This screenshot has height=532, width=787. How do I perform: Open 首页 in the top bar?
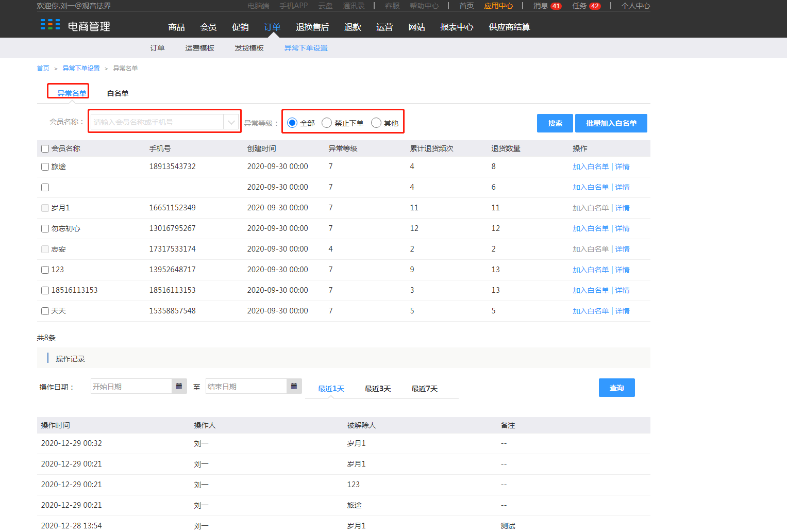click(466, 6)
